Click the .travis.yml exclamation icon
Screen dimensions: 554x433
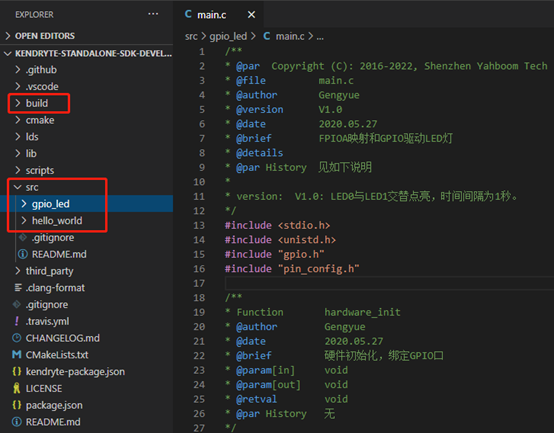click(17, 321)
